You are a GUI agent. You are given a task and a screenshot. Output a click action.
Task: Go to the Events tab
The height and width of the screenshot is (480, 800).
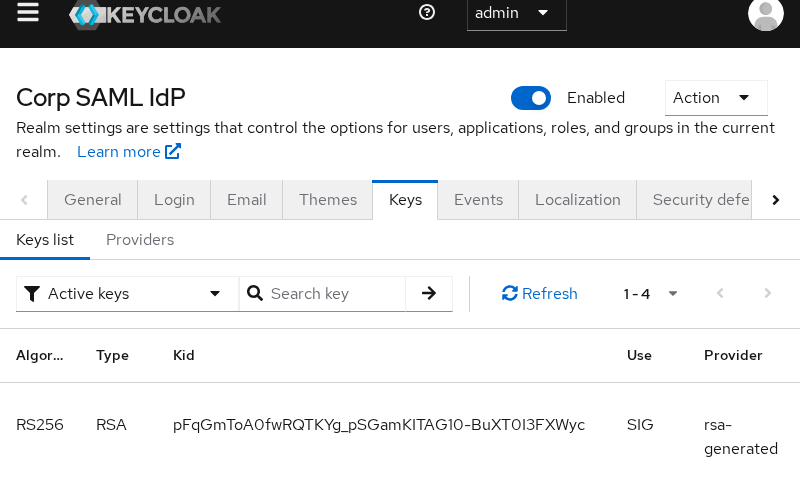[478, 200]
